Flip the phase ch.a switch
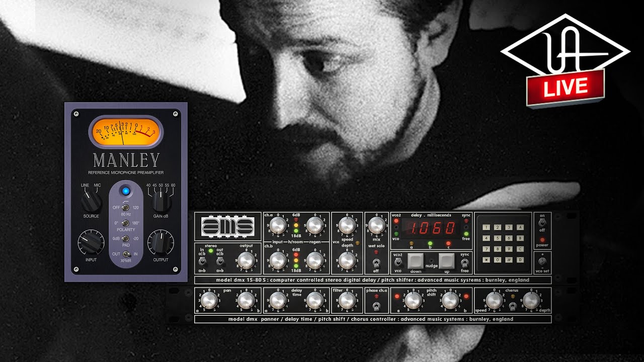This screenshot has height=362, width=644. 376,305
